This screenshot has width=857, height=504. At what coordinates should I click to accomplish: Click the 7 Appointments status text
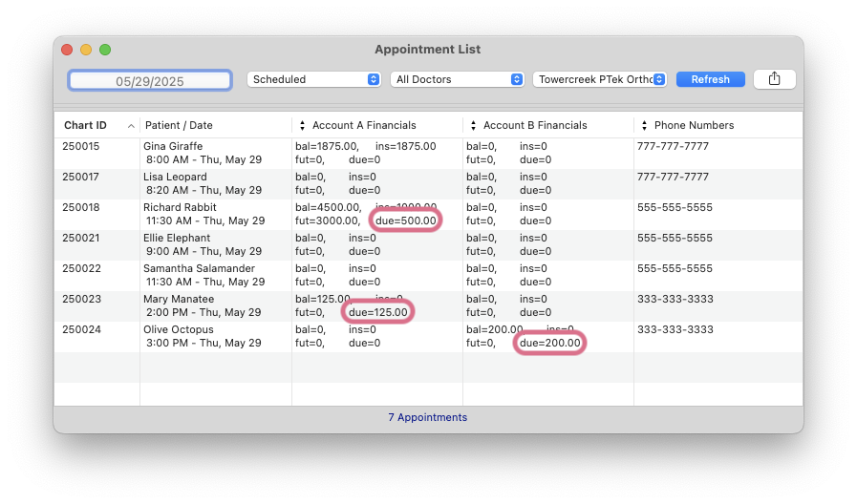(x=427, y=417)
